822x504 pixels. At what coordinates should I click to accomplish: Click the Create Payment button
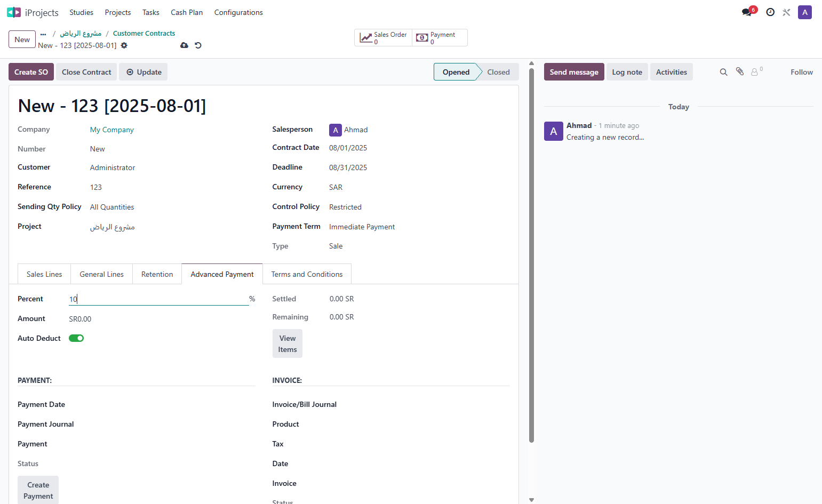pyautogui.click(x=38, y=490)
